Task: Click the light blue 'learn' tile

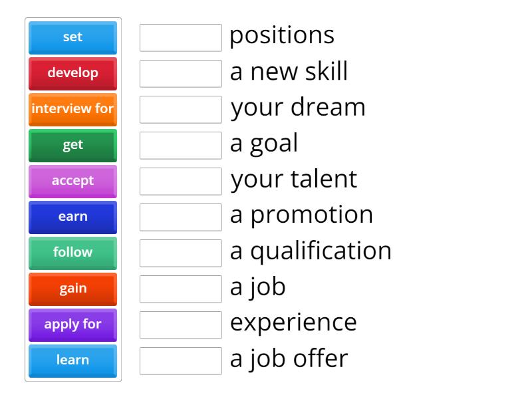Action: pyautogui.click(x=72, y=360)
